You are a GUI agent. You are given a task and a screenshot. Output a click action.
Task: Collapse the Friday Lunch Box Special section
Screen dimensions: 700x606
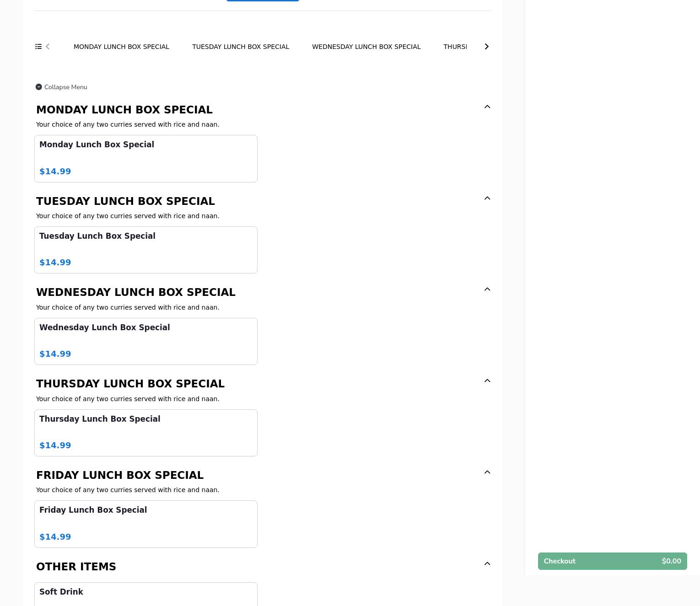487,472
